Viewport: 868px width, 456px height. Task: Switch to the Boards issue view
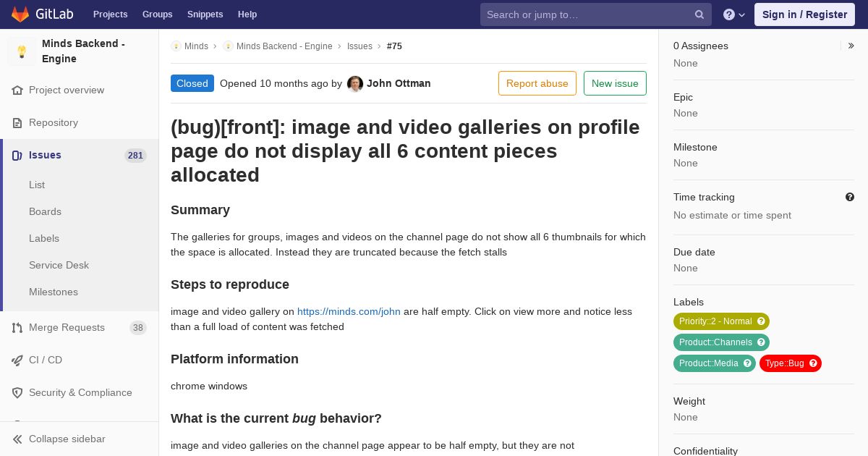pyautogui.click(x=45, y=212)
